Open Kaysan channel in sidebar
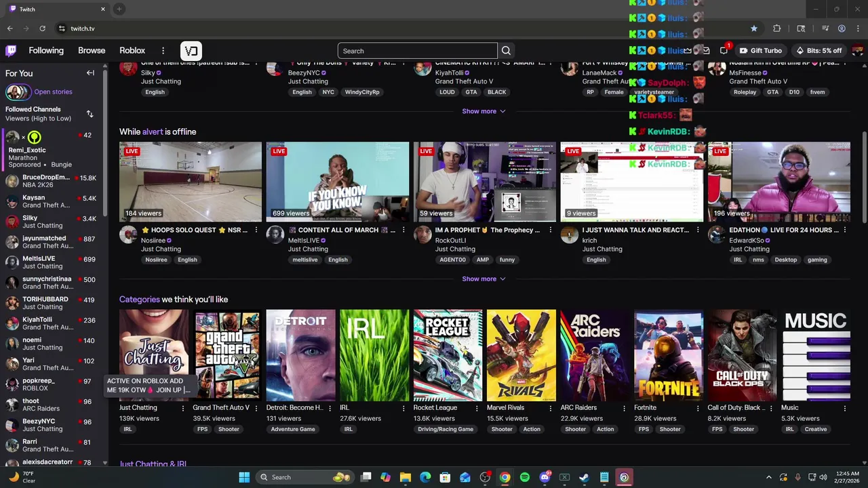 53,201
